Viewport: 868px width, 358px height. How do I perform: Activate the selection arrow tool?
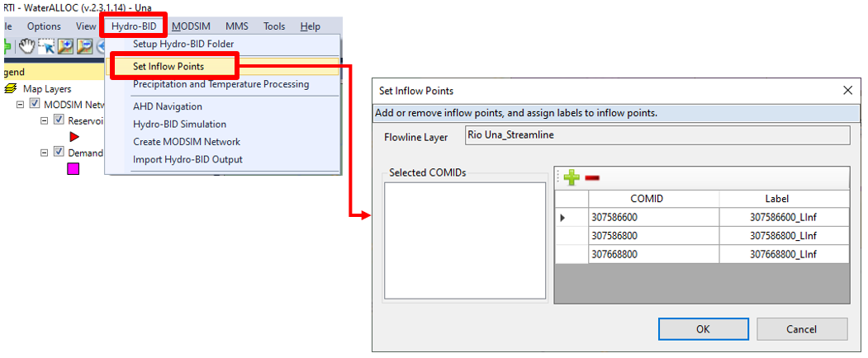coord(45,46)
